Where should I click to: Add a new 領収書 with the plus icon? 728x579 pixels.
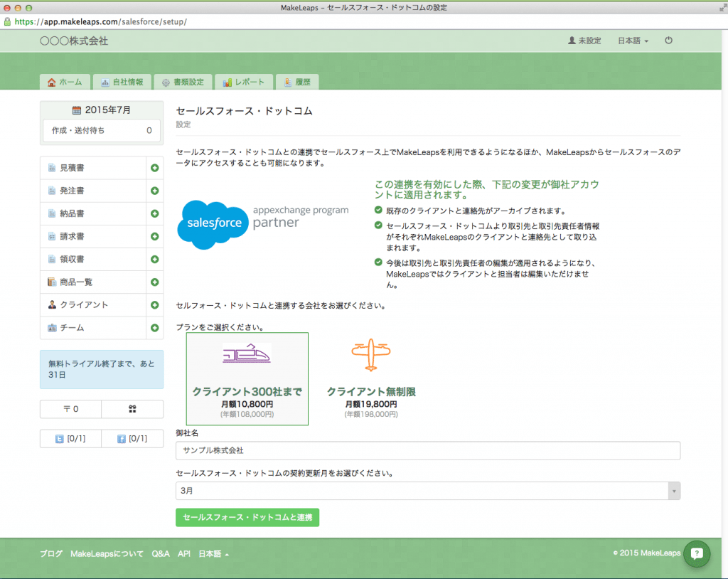coord(154,260)
